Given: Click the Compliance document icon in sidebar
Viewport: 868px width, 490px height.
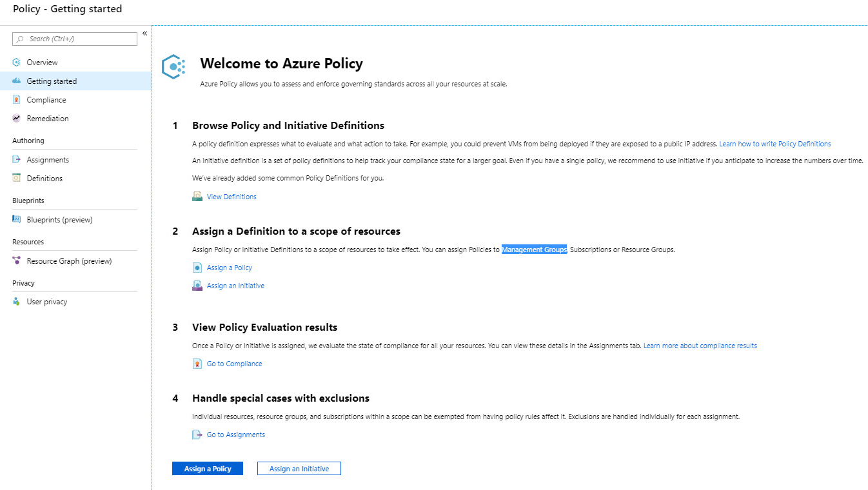Looking at the screenshot, I should [x=17, y=100].
